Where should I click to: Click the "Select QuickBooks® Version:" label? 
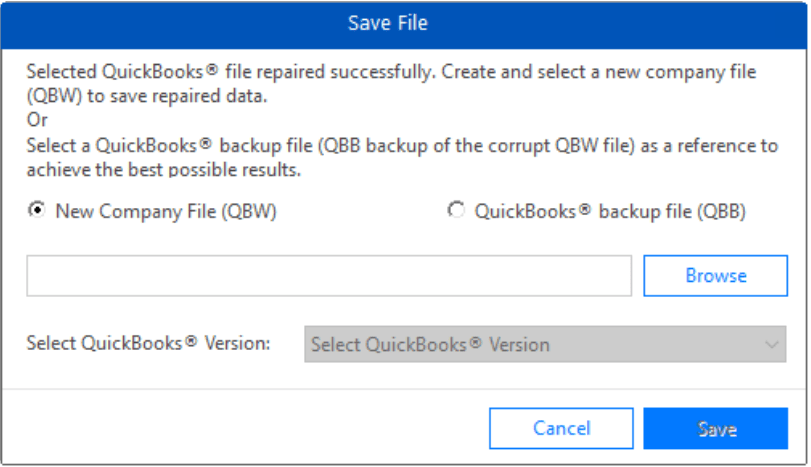(148, 343)
